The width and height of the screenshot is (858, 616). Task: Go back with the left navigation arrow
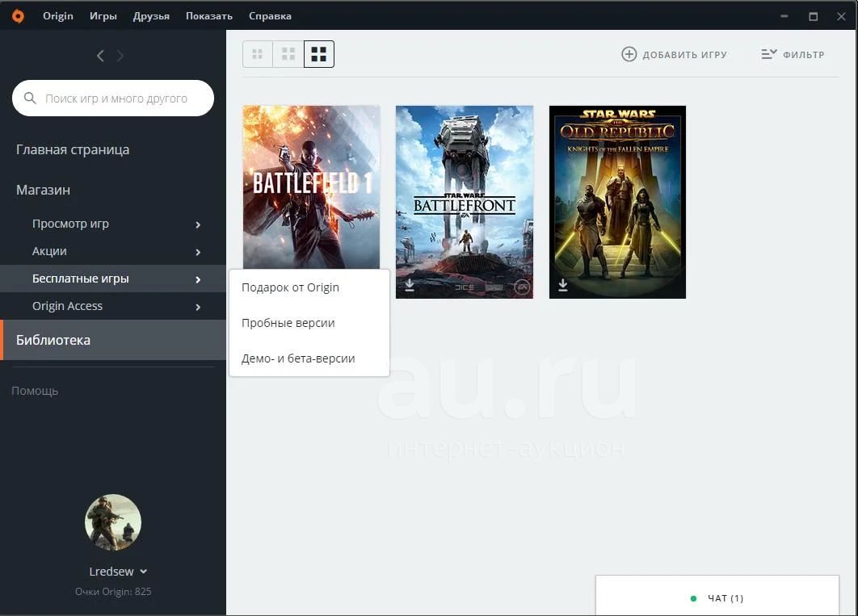click(x=100, y=56)
